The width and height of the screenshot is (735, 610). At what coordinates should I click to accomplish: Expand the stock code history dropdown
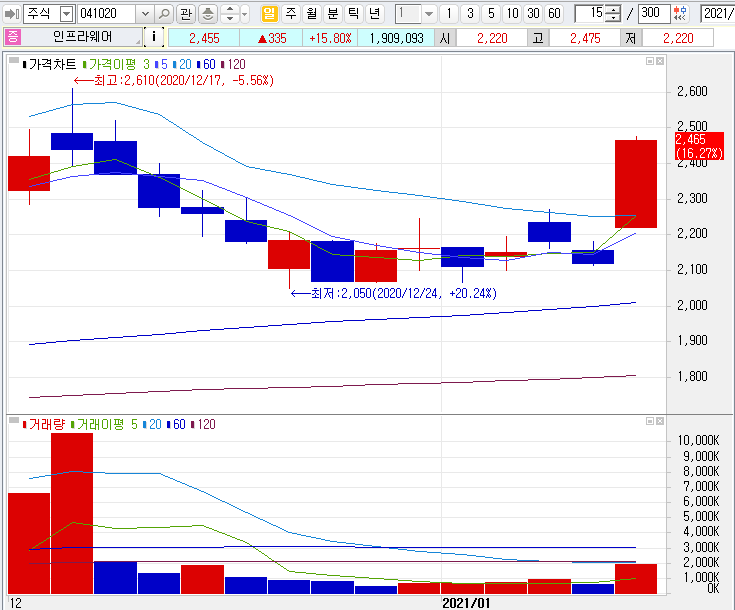coord(145,14)
